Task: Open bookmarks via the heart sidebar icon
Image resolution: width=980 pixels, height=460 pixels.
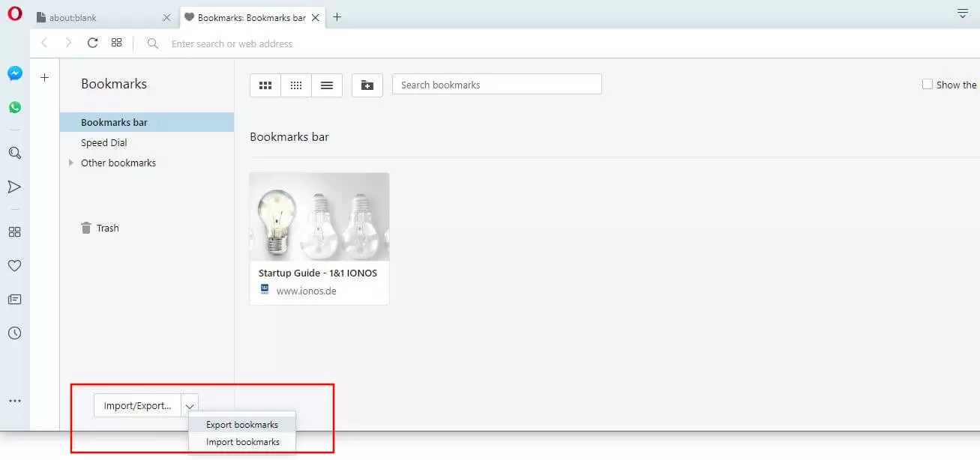Action: (14, 265)
